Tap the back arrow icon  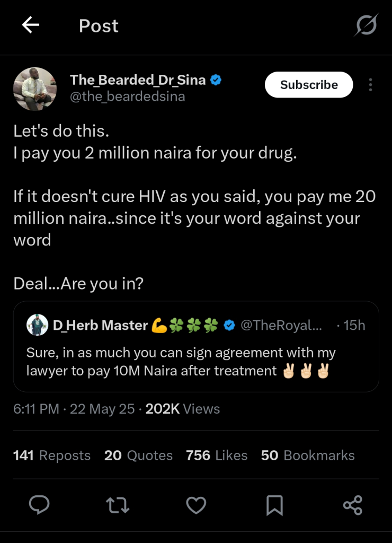[31, 25]
